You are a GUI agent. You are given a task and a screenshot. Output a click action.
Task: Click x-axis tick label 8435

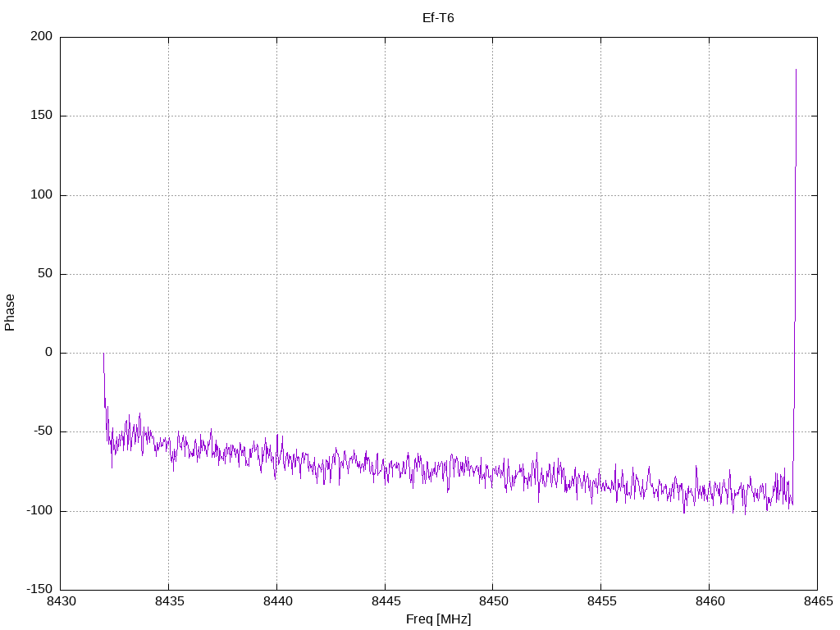pyautogui.click(x=169, y=601)
